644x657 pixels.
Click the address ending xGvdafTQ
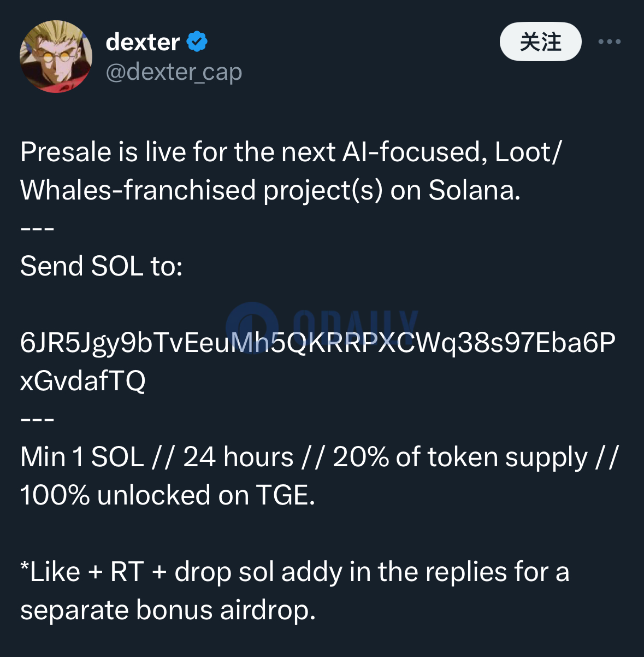pyautogui.click(x=83, y=380)
